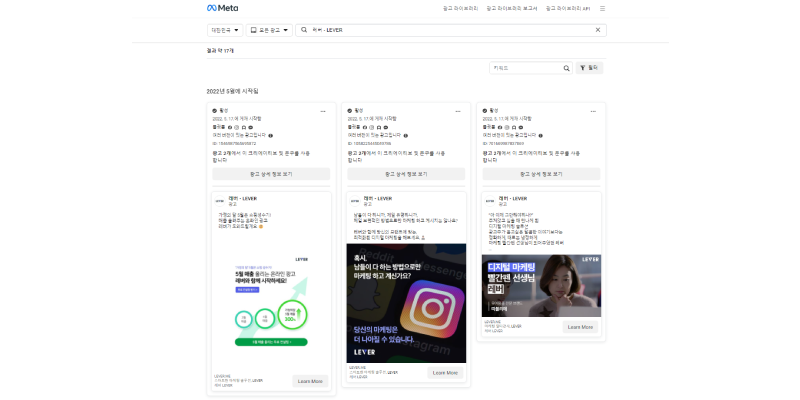Image resolution: width=800 pixels, height=400 pixels.
Task: Click active status check icon on green chart ad card
Action: click(x=215, y=111)
